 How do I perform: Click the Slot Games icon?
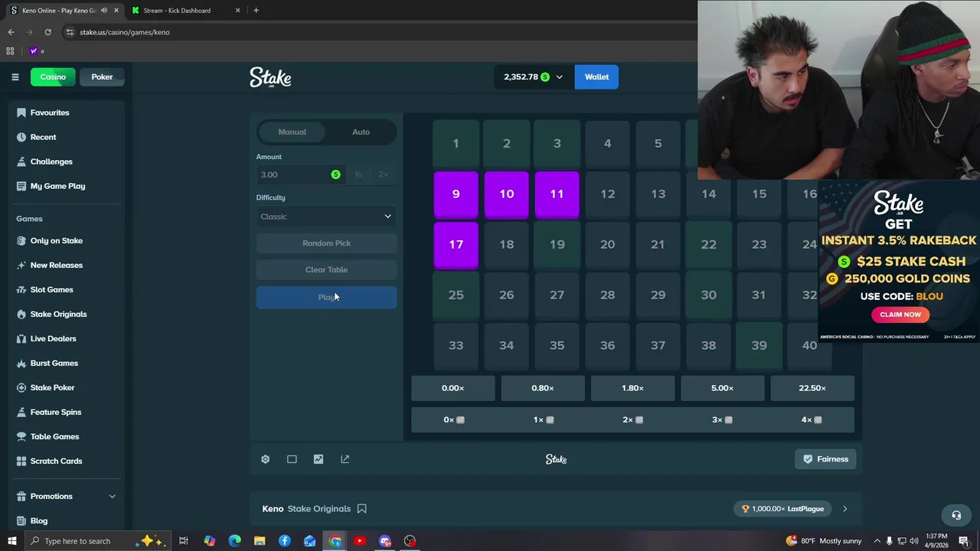pyautogui.click(x=21, y=289)
